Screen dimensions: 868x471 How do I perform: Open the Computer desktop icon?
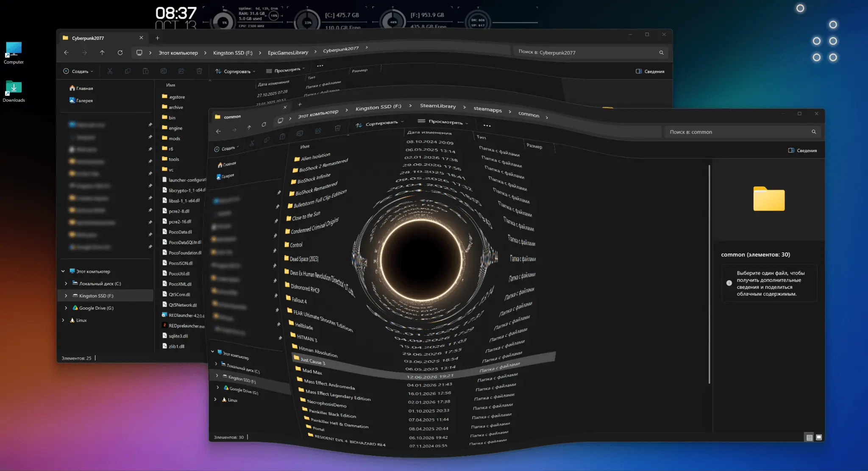[x=14, y=53]
